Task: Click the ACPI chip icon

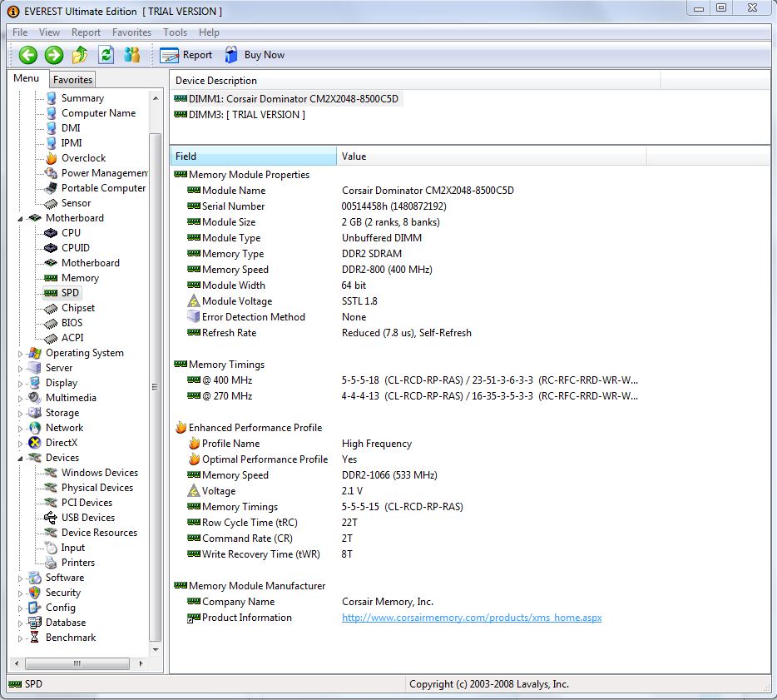Action: click(x=51, y=338)
